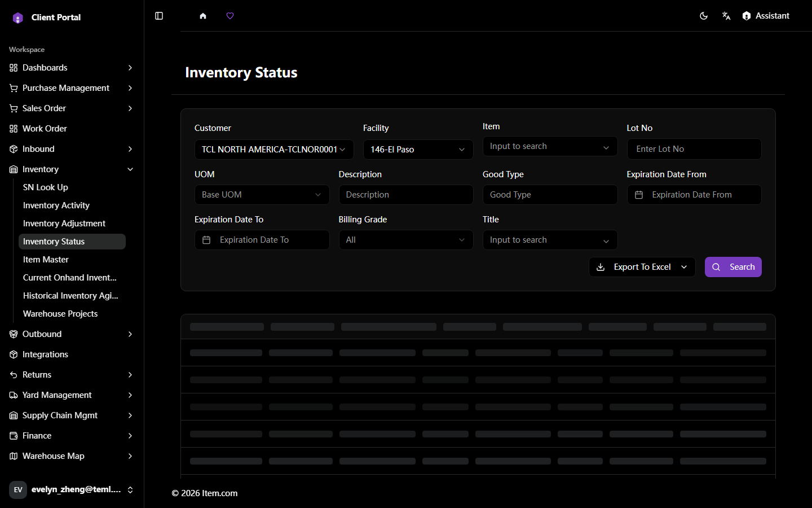Viewport: 812px width, 508px height.
Task: Open SN Look Up page
Action: click(x=72, y=187)
